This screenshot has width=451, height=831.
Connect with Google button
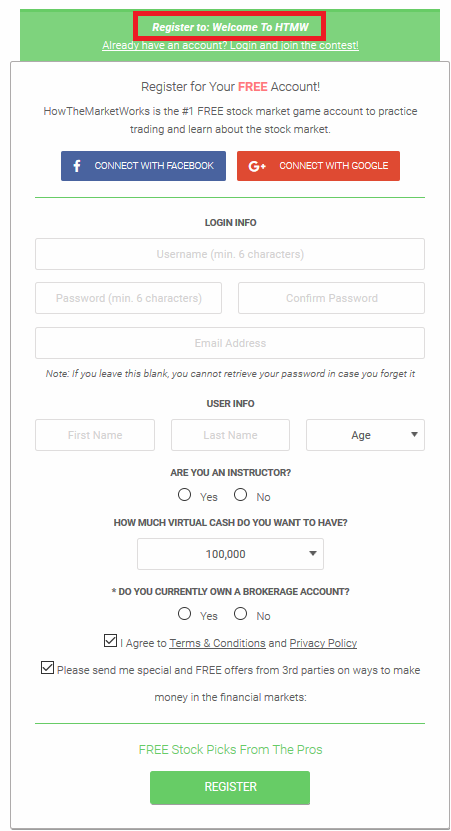(x=318, y=166)
